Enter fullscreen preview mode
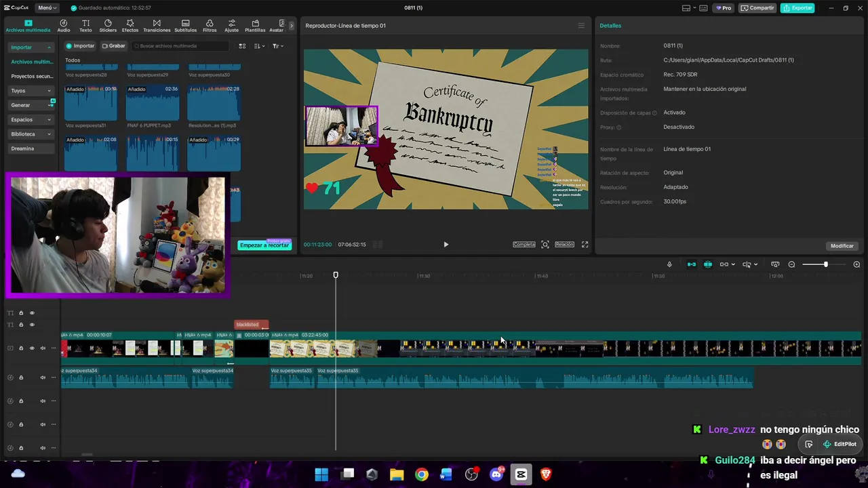The image size is (868, 488). tap(585, 245)
